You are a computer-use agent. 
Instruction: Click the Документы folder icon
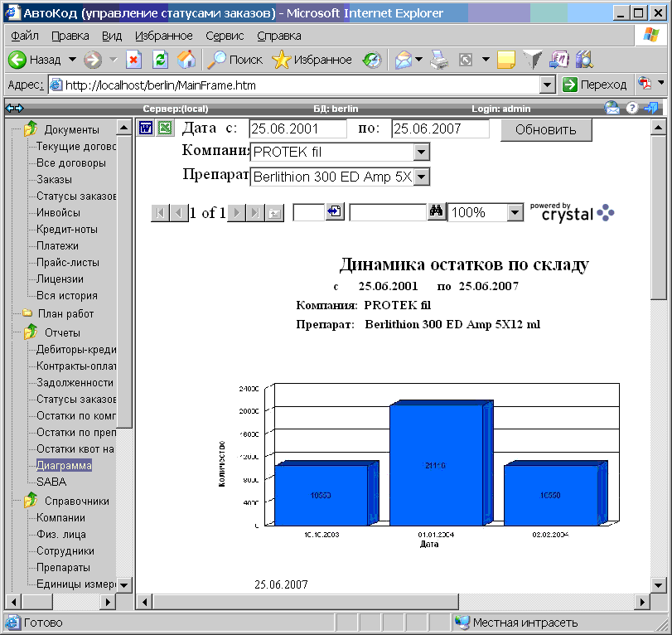pyautogui.click(x=31, y=128)
